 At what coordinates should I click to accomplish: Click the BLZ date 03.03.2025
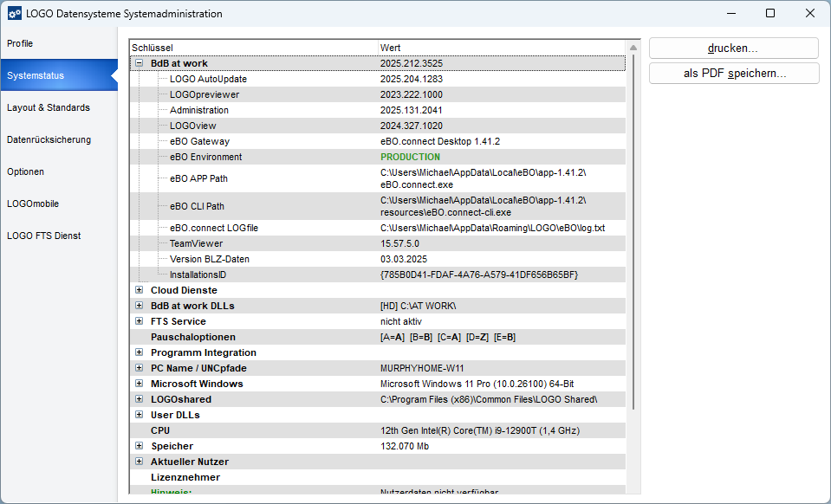[404, 259]
